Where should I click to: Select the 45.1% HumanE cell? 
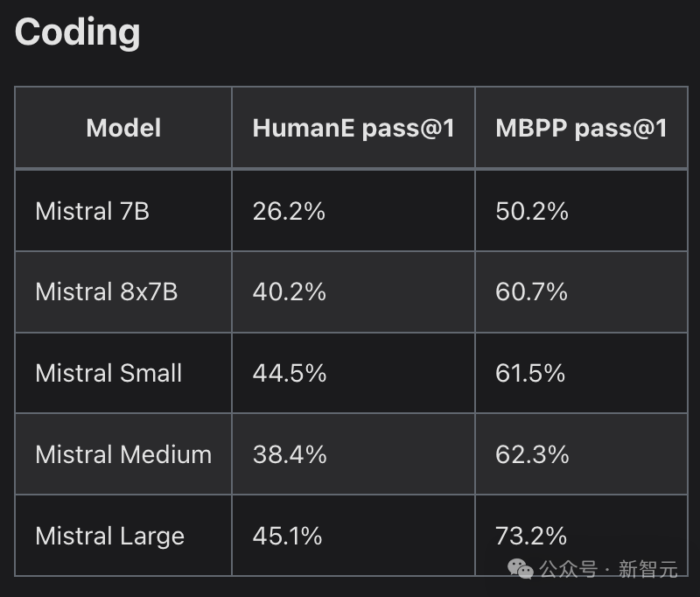[287, 536]
